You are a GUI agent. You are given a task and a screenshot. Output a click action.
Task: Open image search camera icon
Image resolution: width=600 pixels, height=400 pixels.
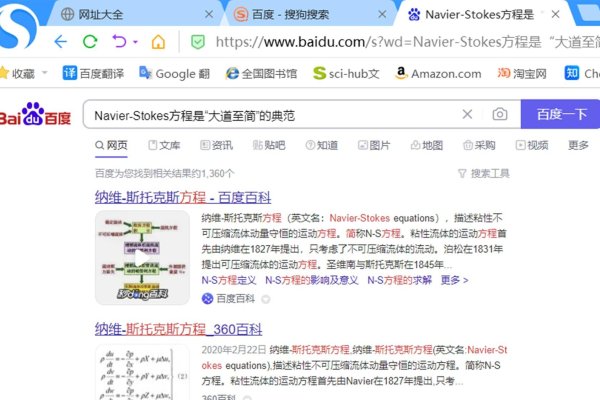point(500,114)
